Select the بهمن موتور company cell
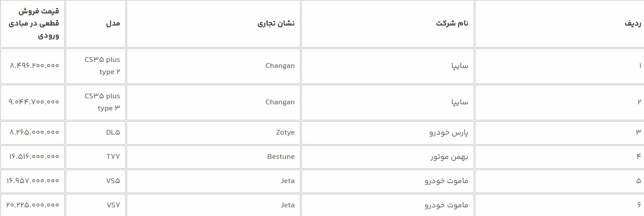This screenshot has height=216, width=644. pyautogui.click(x=449, y=157)
